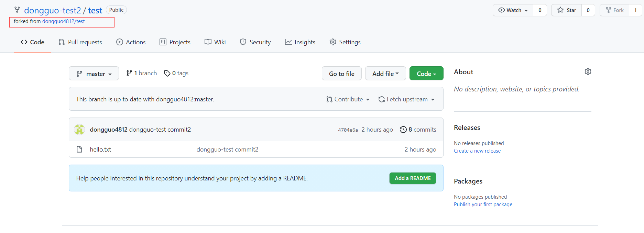Click 'This branch is up to date' text

pyautogui.click(x=145, y=99)
